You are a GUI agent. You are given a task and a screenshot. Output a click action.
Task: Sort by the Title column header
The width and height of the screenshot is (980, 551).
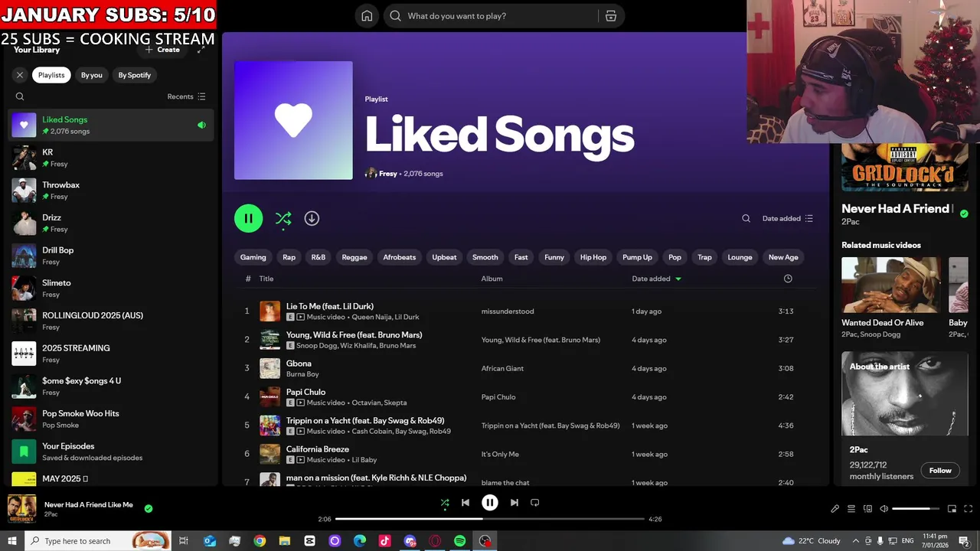[x=266, y=279]
